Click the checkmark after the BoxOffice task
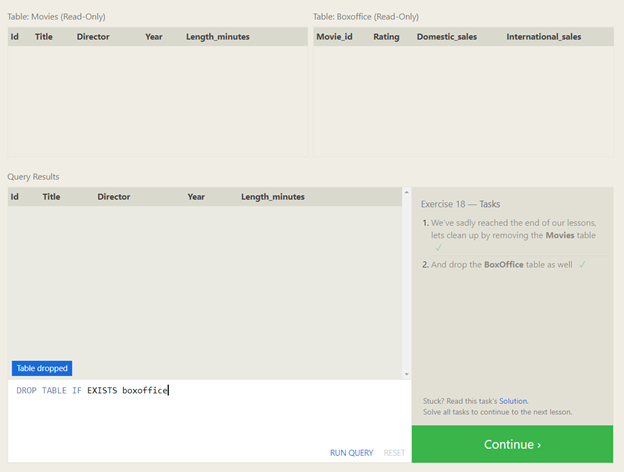The width and height of the screenshot is (624, 472). 582,264
